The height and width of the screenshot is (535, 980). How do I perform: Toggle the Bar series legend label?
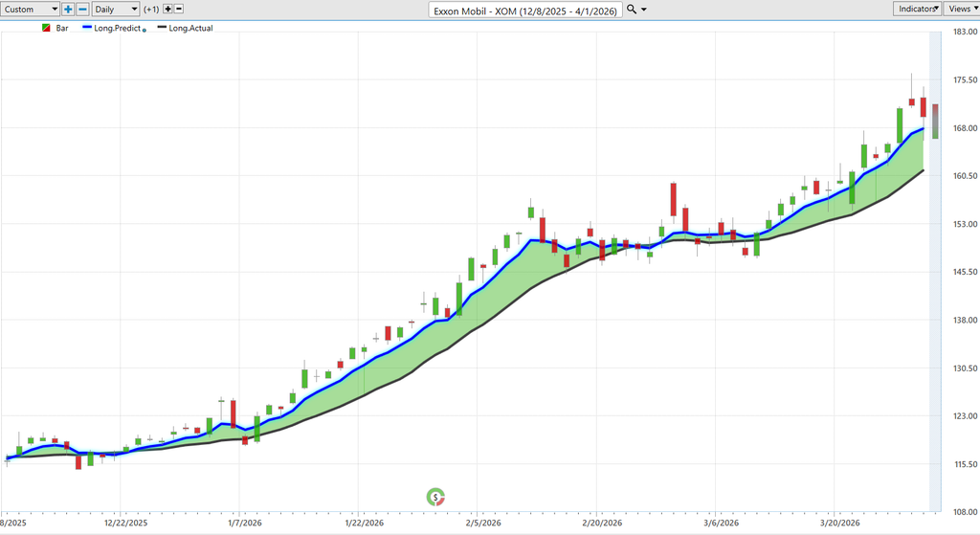63,28
